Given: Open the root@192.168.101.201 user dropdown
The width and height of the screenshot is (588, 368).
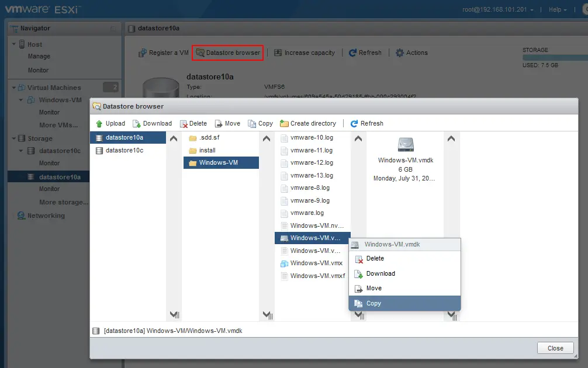Looking at the screenshot, I should [x=497, y=10].
